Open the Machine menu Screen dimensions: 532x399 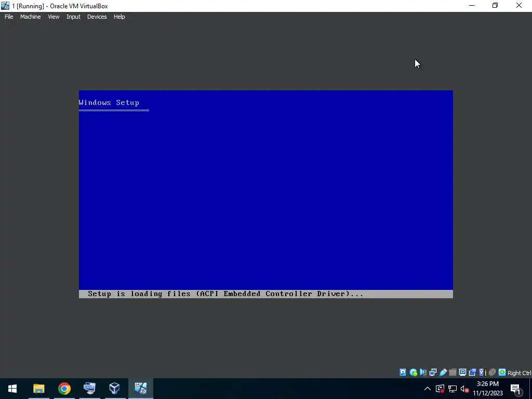tap(31, 17)
